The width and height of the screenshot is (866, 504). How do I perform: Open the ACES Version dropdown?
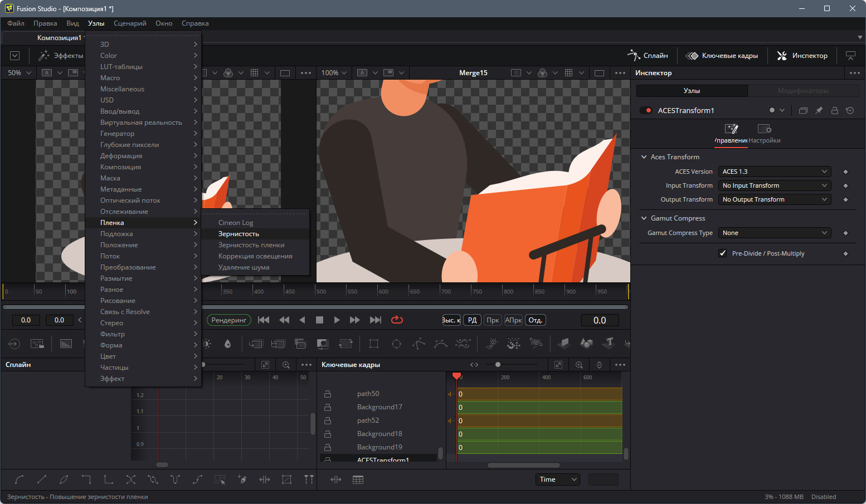(x=774, y=172)
